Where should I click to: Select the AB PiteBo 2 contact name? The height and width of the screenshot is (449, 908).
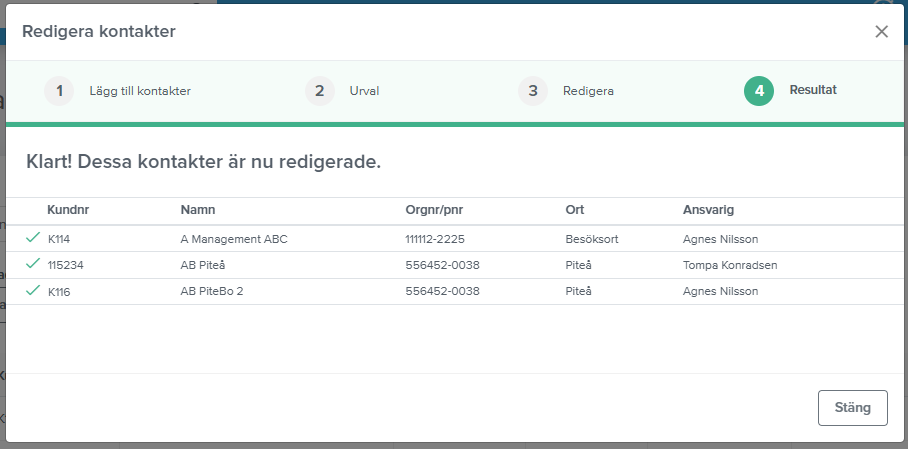coord(212,291)
